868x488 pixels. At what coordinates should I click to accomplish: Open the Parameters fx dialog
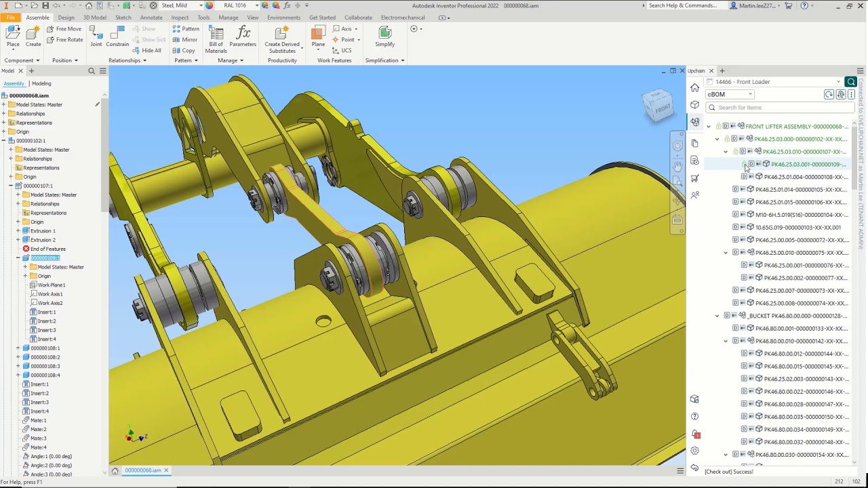(x=243, y=37)
